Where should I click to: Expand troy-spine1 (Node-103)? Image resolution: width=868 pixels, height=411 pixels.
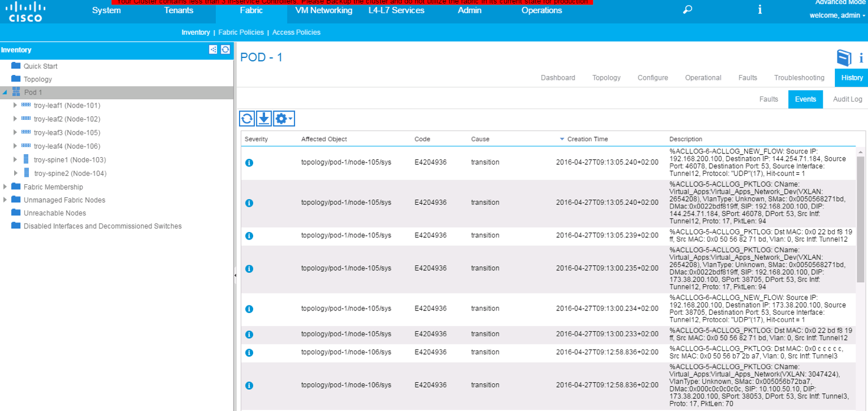point(15,159)
